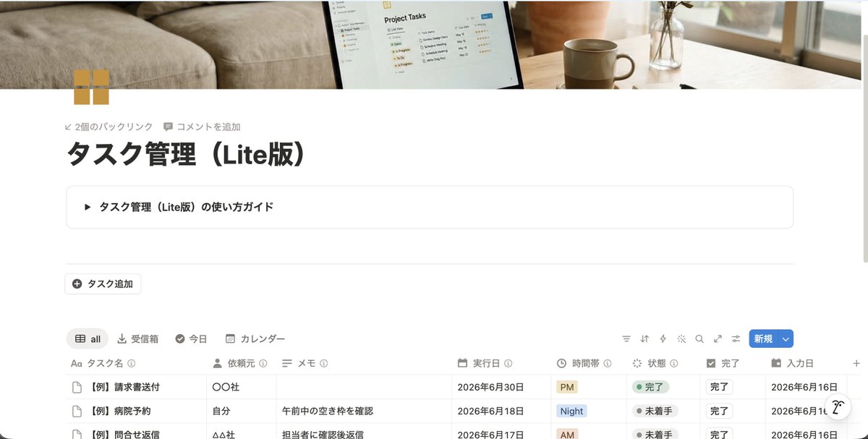This screenshot has height=439, width=868.
Task: Click 〇〇社 cell in 依頼元 column
Action: click(x=242, y=387)
